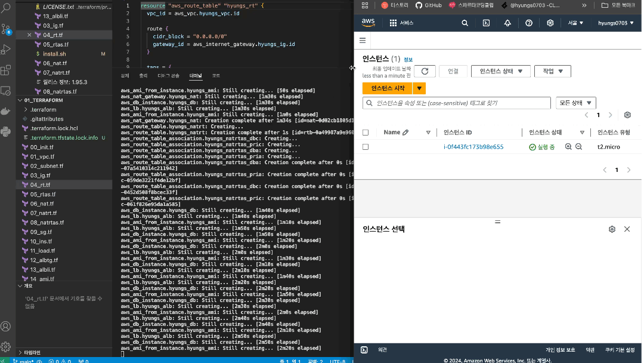Open the Manage gear in VS Code
This screenshot has height=363, width=644.
pyautogui.click(x=6, y=346)
